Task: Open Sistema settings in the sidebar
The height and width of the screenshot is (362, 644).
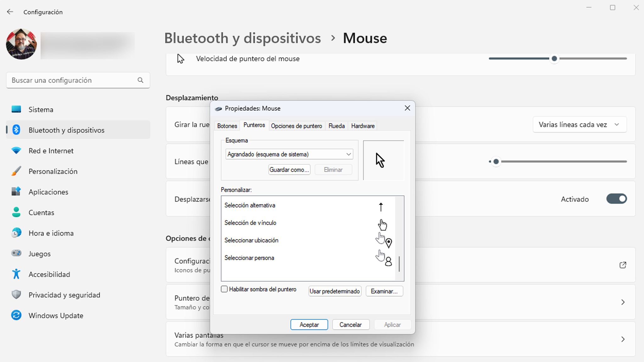Action: [41, 109]
